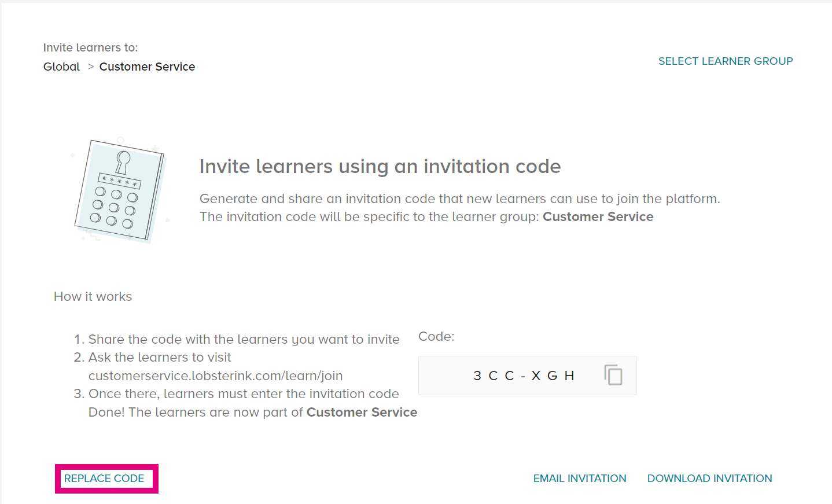Click the breadcrumb arrow separator after Global
Screen dimensions: 832x504
[x=90, y=67]
